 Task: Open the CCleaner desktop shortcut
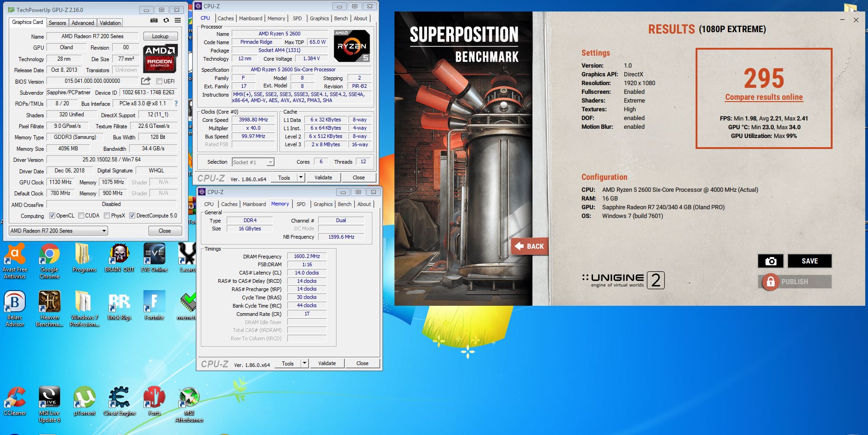(15, 401)
